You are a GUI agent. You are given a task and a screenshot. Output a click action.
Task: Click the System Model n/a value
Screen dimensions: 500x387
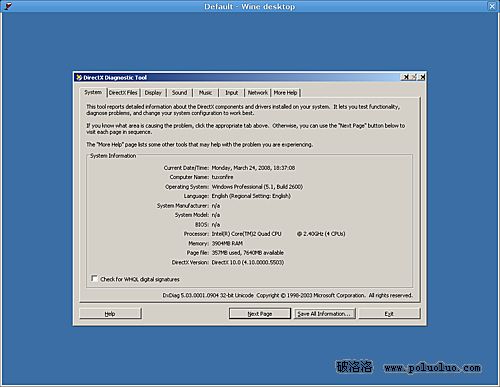coord(216,215)
